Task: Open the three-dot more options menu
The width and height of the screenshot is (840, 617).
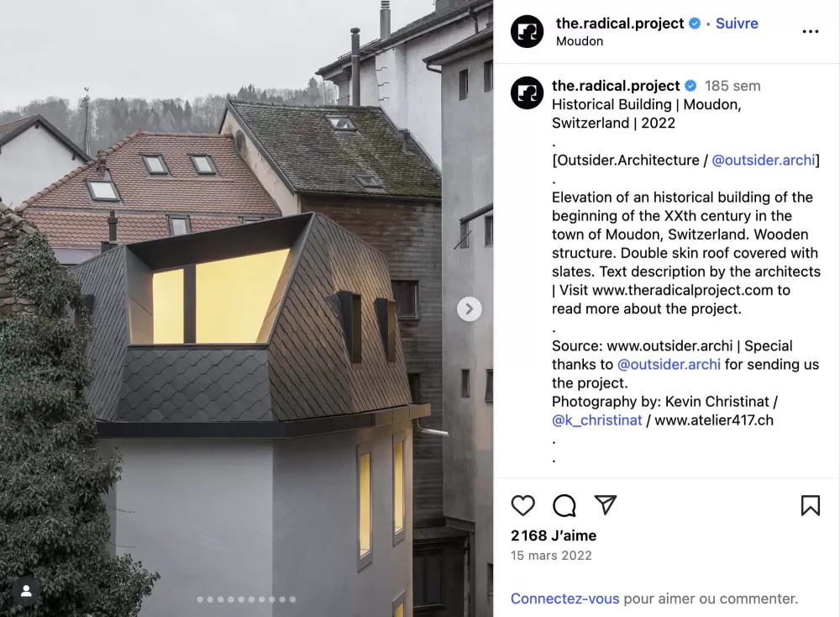Action: [811, 32]
